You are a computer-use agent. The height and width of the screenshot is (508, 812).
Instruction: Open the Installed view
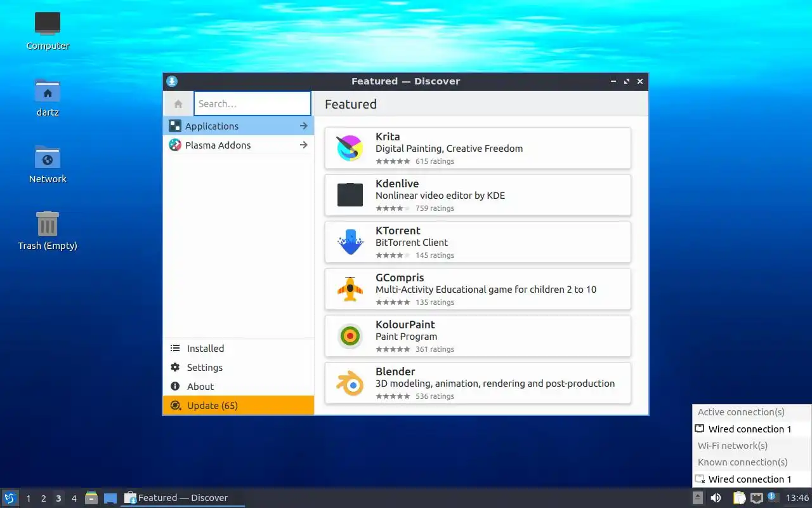tap(238, 348)
